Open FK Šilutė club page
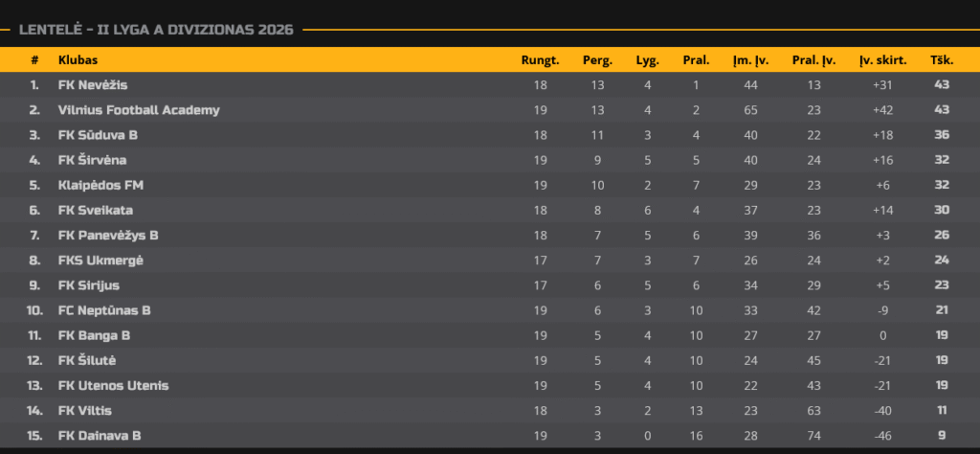Screen dimensions: 980x454 point(87,360)
